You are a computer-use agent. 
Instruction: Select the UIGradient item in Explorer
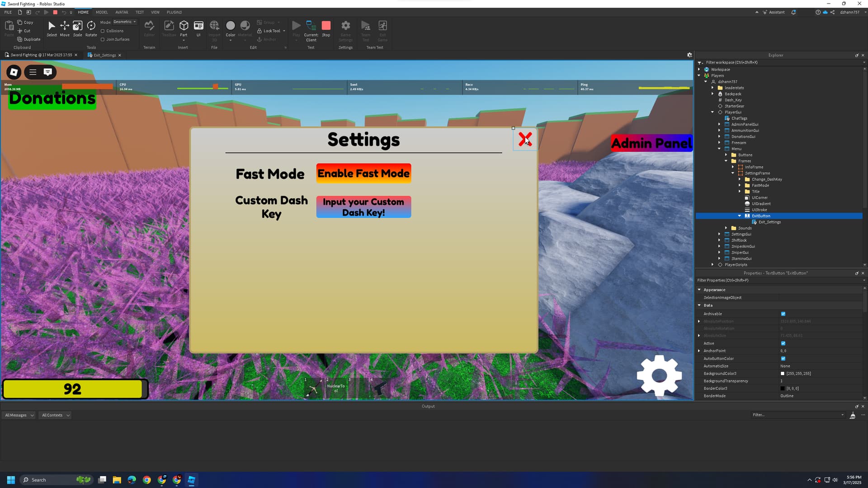pyautogui.click(x=761, y=204)
